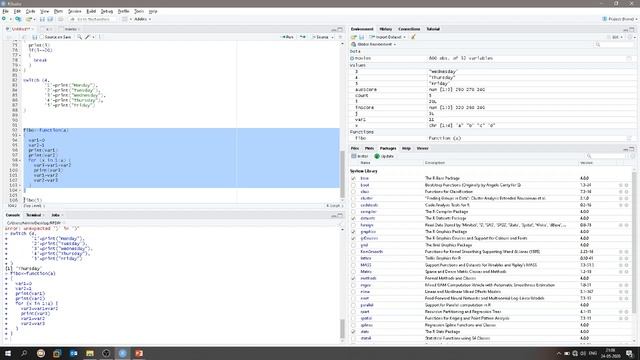The height and width of the screenshot is (360, 640).
Task: Clear environment objects with the broom icon
Action: tap(413, 37)
